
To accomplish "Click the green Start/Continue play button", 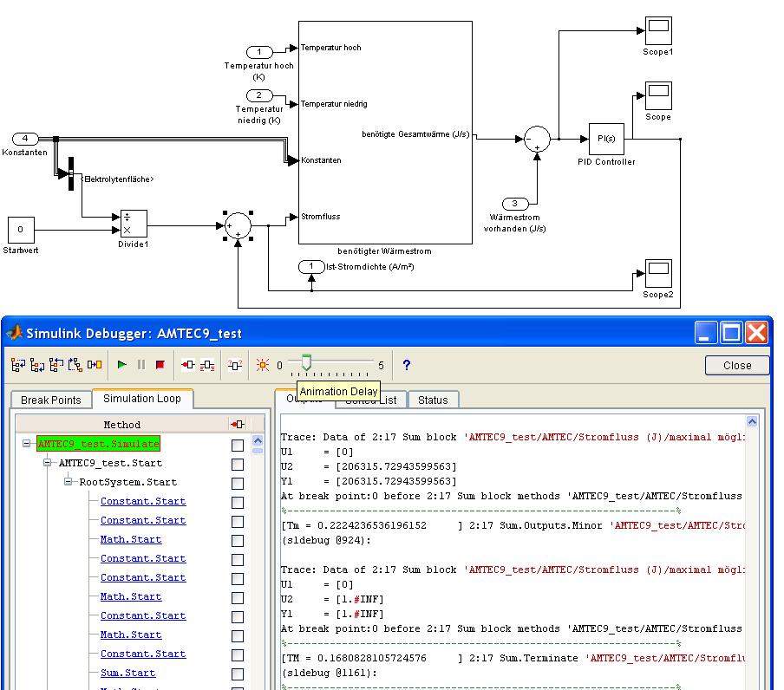I will click(122, 365).
